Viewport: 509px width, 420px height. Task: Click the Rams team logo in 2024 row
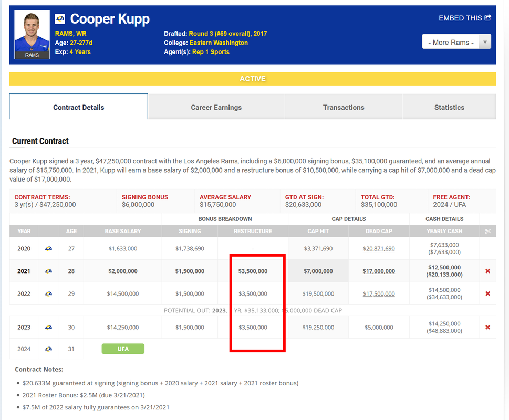click(x=48, y=349)
